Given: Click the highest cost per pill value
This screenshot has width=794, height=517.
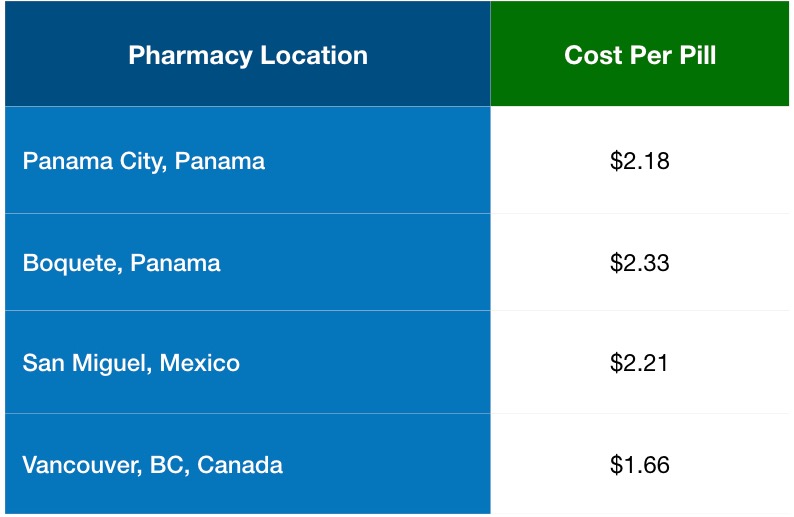Looking at the screenshot, I should pyautogui.click(x=640, y=263).
